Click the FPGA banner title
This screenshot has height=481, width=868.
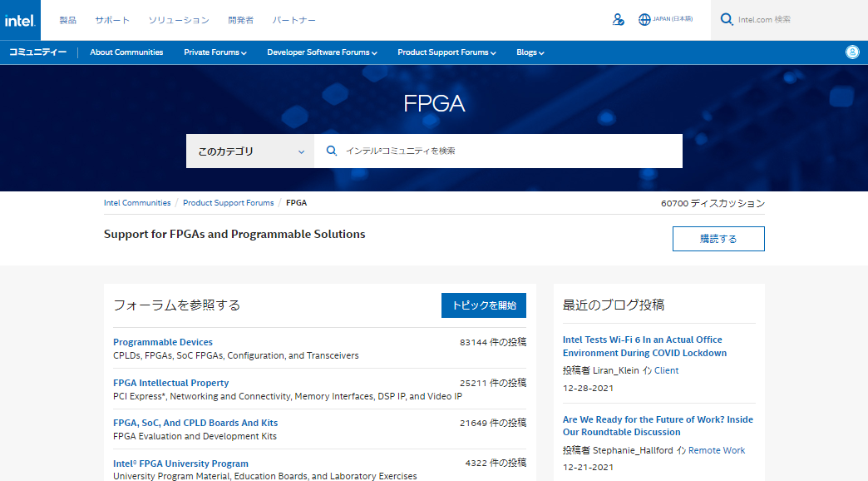[434, 104]
